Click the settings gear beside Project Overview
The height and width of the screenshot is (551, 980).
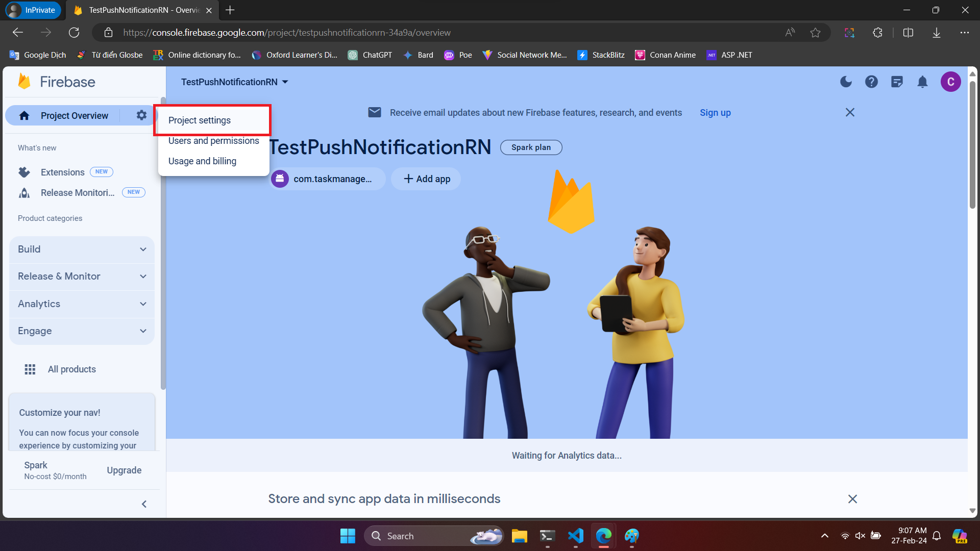(x=141, y=115)
